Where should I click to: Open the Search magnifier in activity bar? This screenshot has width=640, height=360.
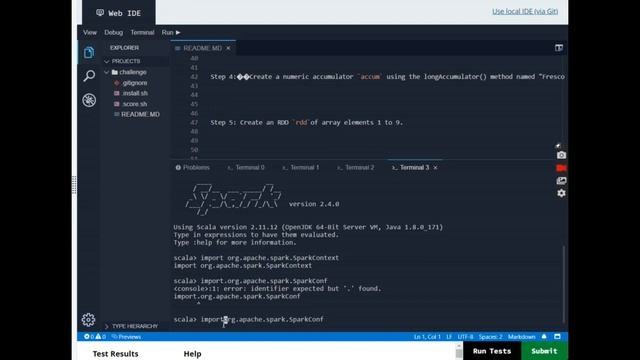coord(89,76)
